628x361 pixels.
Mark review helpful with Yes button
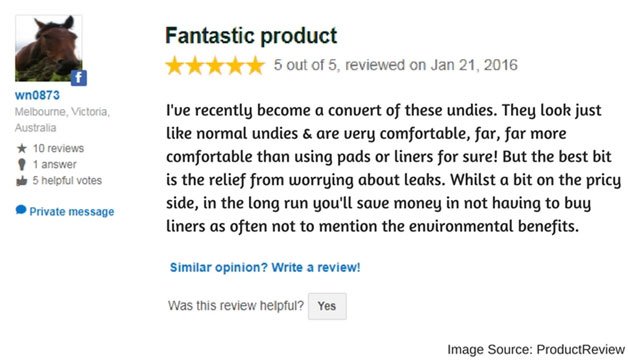tap(327, 306)
